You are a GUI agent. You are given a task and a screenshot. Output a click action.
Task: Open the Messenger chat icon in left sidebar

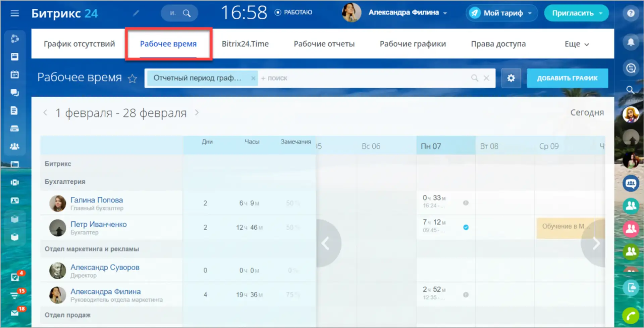[15, 93]
